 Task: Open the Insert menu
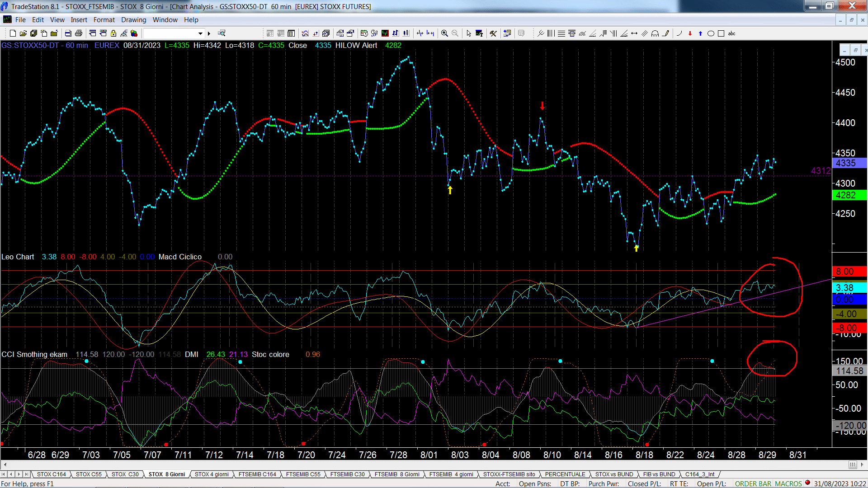[79, 20]
